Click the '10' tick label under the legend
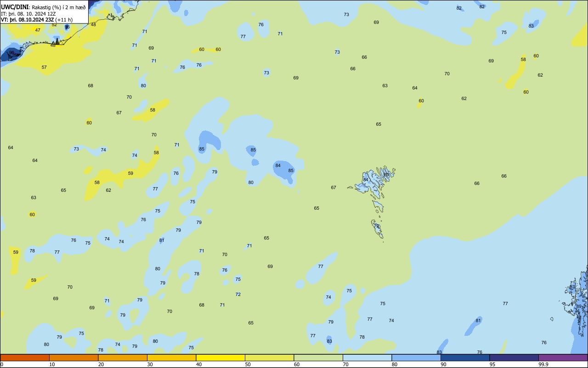Viewport: 588px width, 368px height. [52, 364]
